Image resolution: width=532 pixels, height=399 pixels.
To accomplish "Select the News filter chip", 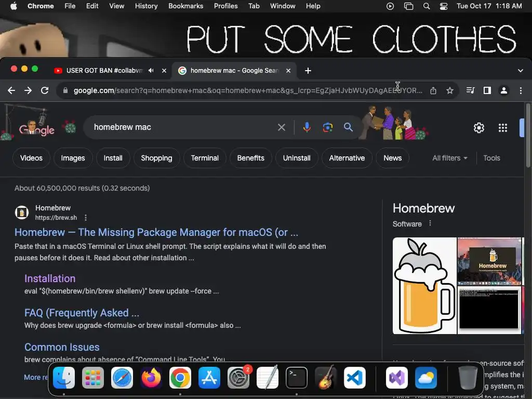I will [393, 158].
